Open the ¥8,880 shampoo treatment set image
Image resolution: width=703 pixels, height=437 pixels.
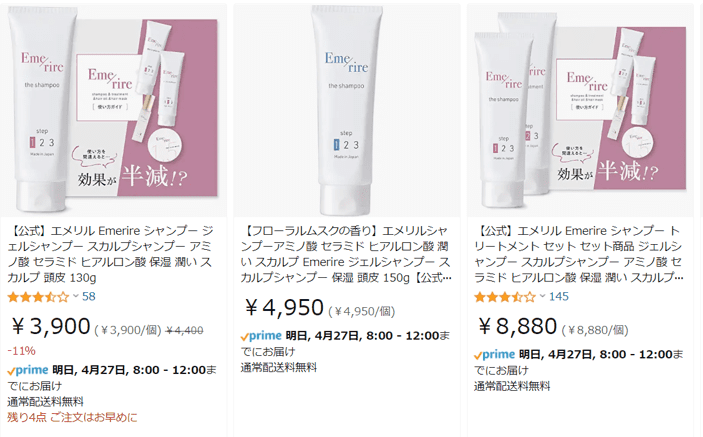(x=580, y=110)
